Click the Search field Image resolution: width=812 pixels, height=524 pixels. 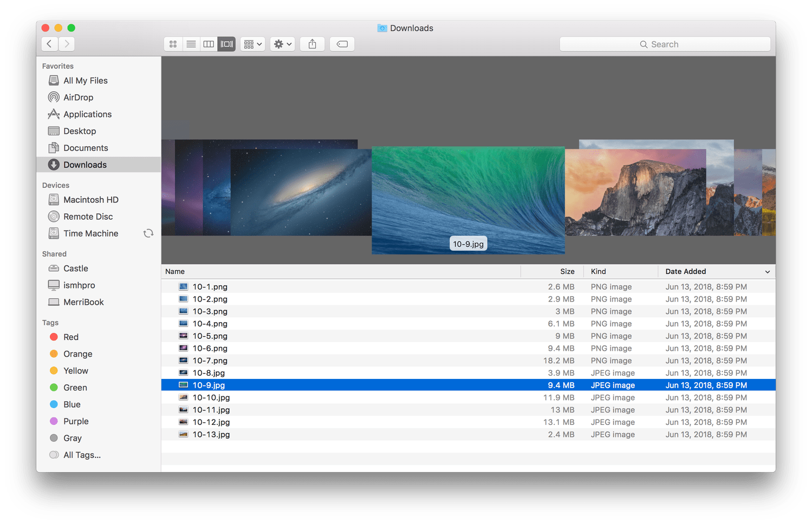pos(665,44)
